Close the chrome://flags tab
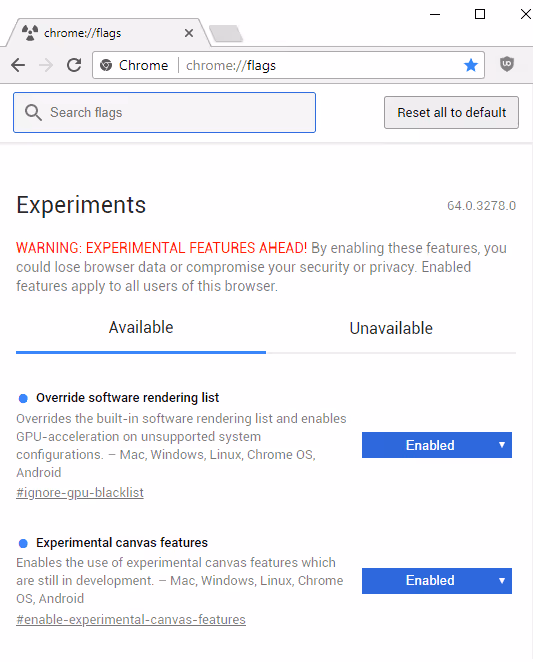This screenshot has height=662, width=533. tap(189, 33)
